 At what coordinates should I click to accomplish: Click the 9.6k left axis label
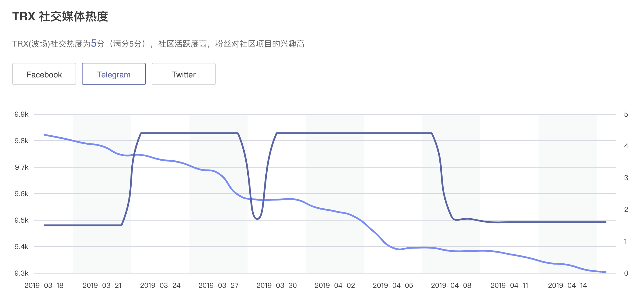22,194
